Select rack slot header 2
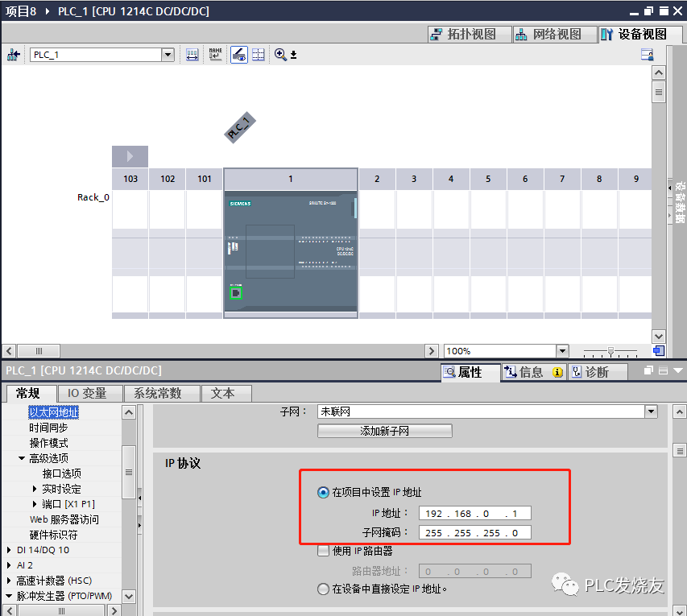 [x=377, y=179]
